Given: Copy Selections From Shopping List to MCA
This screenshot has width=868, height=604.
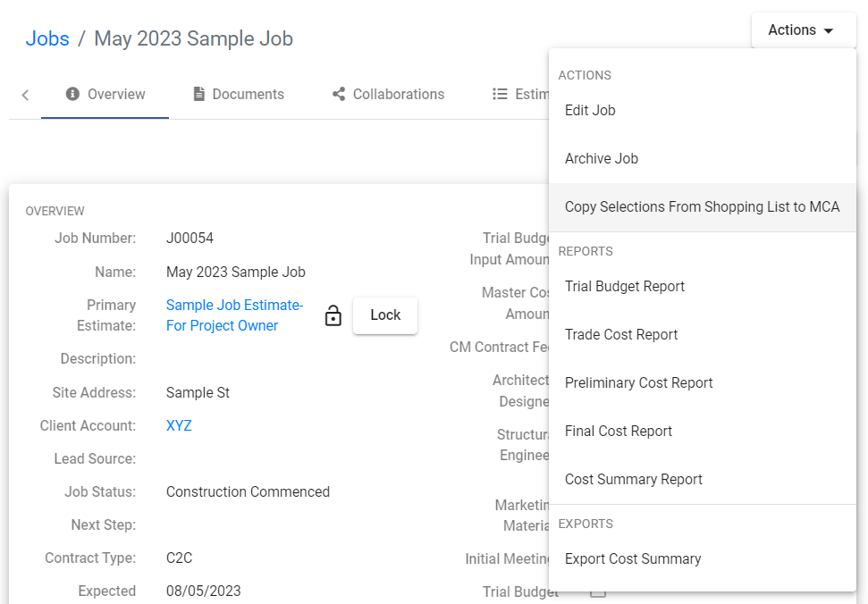Looking at the screenshot, I should click(702, 207).
